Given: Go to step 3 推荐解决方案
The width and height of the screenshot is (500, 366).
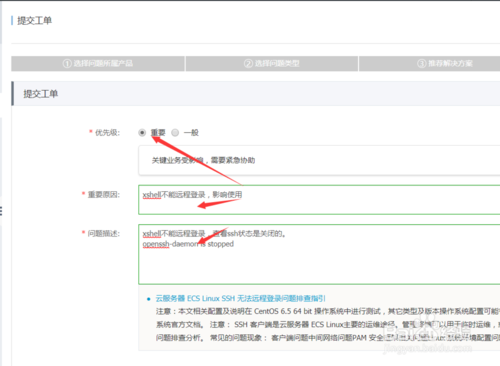Looking at the screenshot, I should (x=429, y=63).
